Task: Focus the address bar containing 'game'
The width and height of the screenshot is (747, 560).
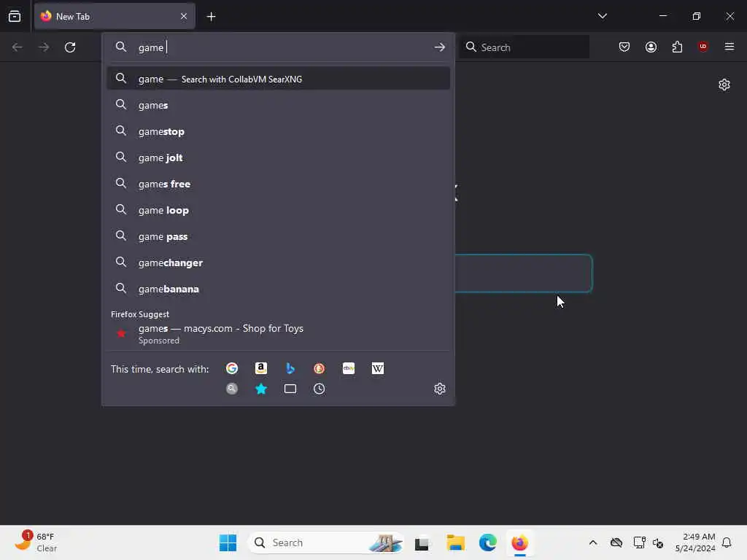Action: (x=279, y=47)
